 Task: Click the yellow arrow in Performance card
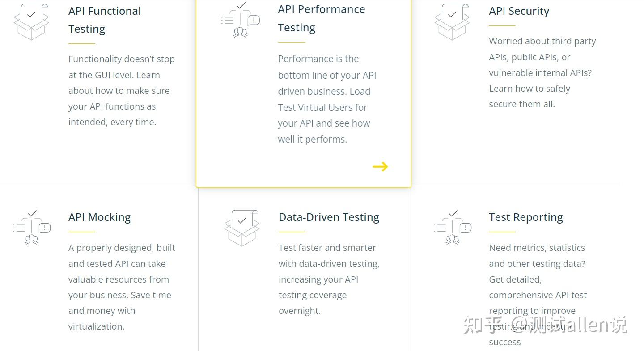click(x=380, y=167)
